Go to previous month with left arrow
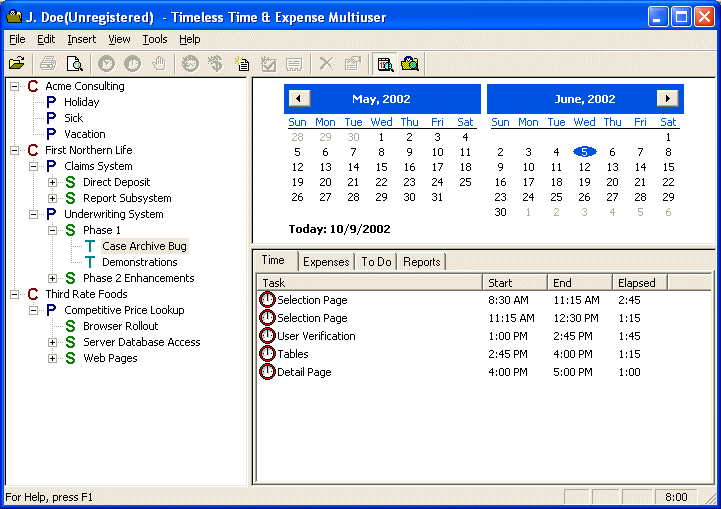Image resolution: width=721 pixels, height=509 pixels. coord(299,98)
